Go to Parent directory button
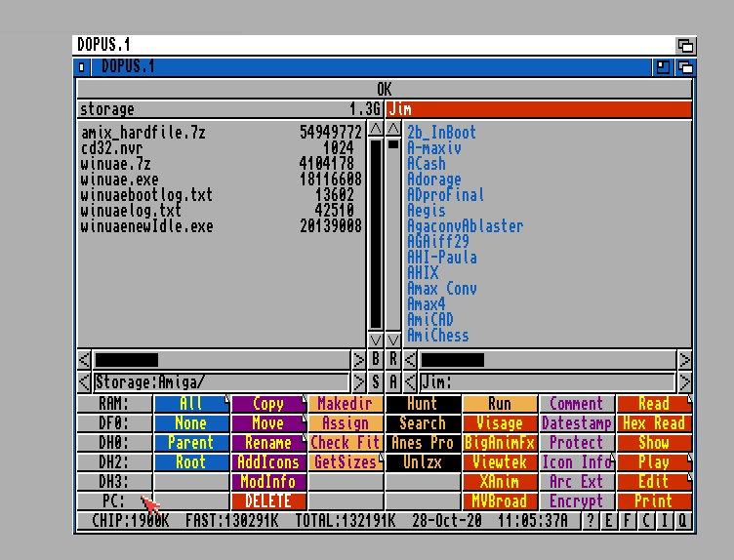The height and width of the screenshot is (560, 734). pos(191,443)
